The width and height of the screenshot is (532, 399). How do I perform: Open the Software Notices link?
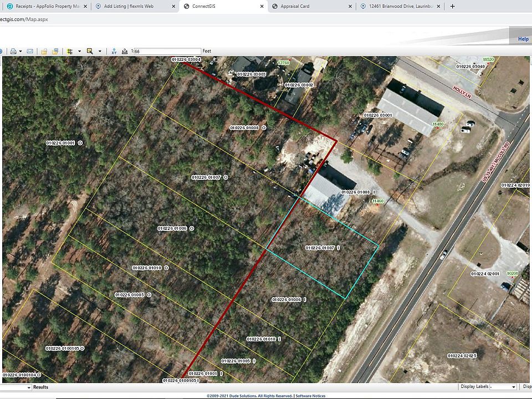coord(310,396)
